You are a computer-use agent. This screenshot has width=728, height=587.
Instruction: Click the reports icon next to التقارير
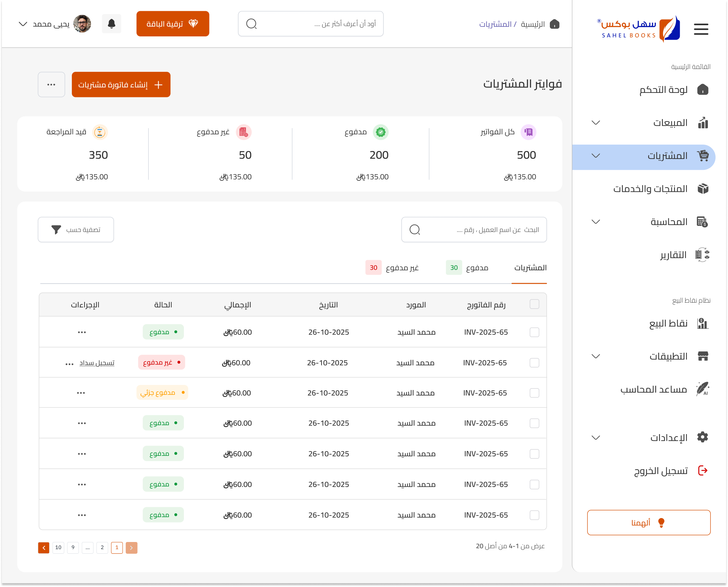pyautogui.click(x=702, y=255)
